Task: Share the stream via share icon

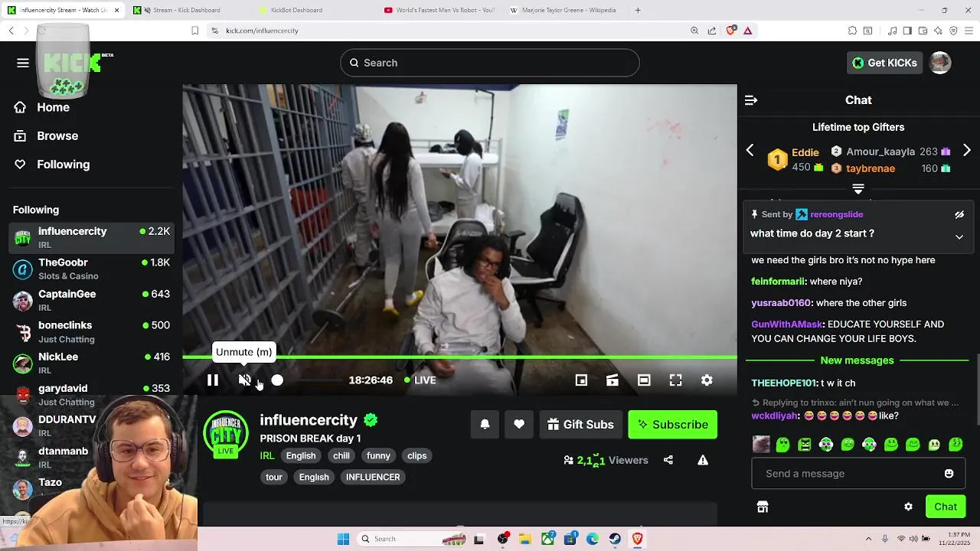Action: [668, 460]
